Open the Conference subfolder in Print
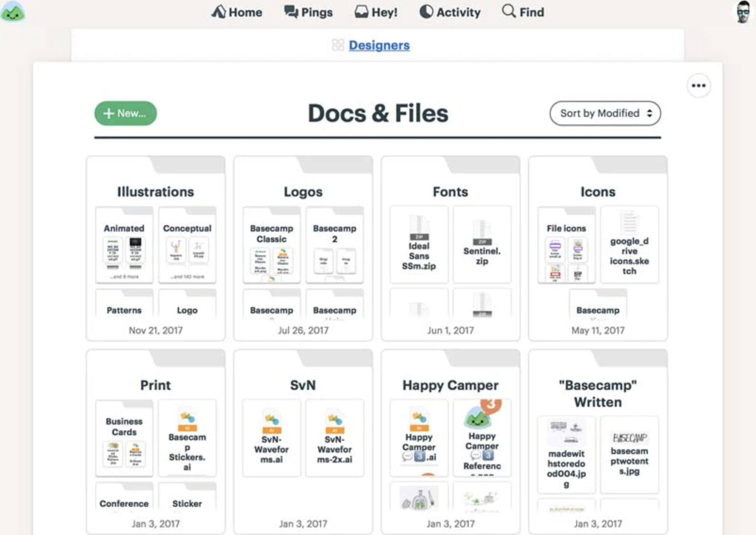The height and width of the screenshot is (535, 756). pos(124,498)
